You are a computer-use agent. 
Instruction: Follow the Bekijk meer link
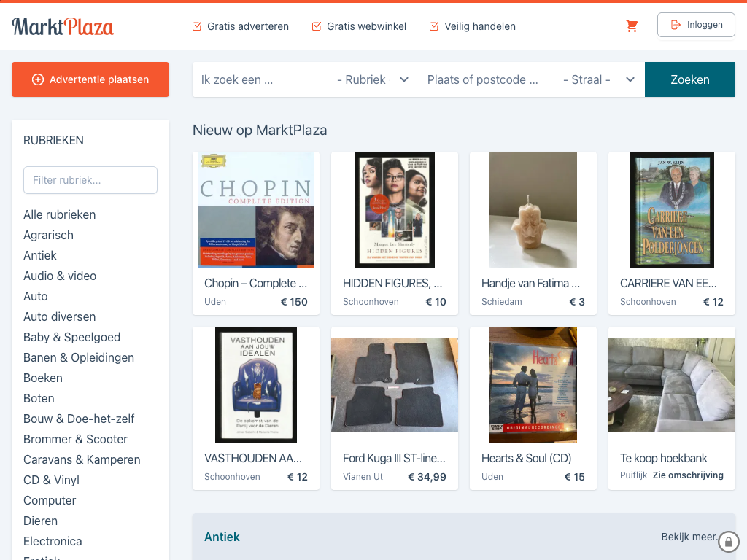tap(689, 537)
